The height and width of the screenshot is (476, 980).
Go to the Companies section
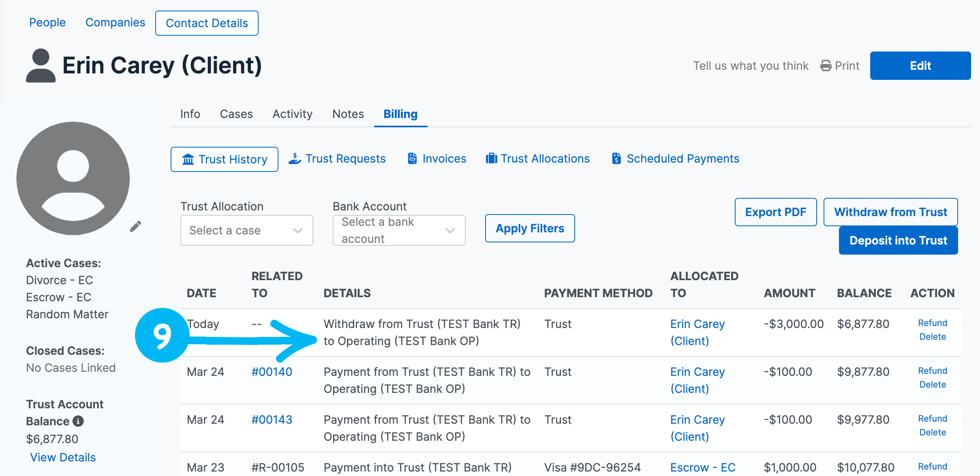[115, 22]
